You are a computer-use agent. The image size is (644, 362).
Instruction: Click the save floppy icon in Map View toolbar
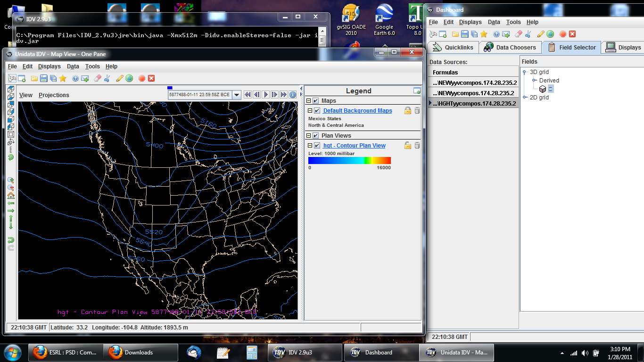tap(44, 78)
